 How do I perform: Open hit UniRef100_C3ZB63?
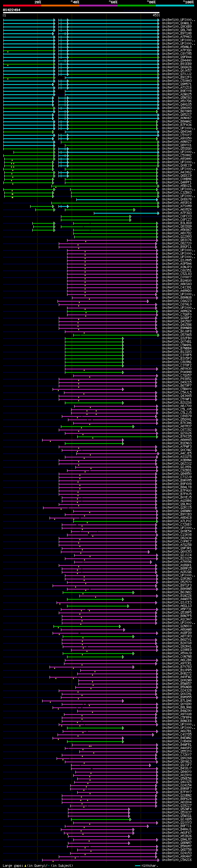[x=177, y=193]
